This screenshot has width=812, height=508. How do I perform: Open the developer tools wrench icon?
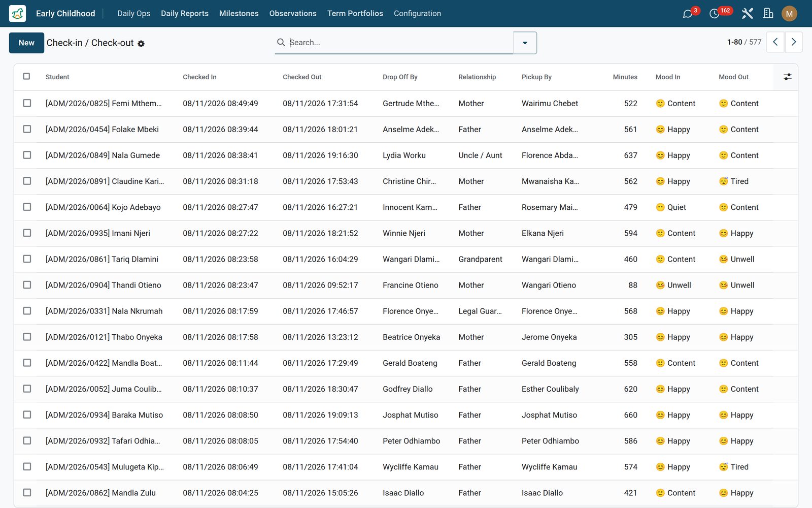click(x=747, y=14)
